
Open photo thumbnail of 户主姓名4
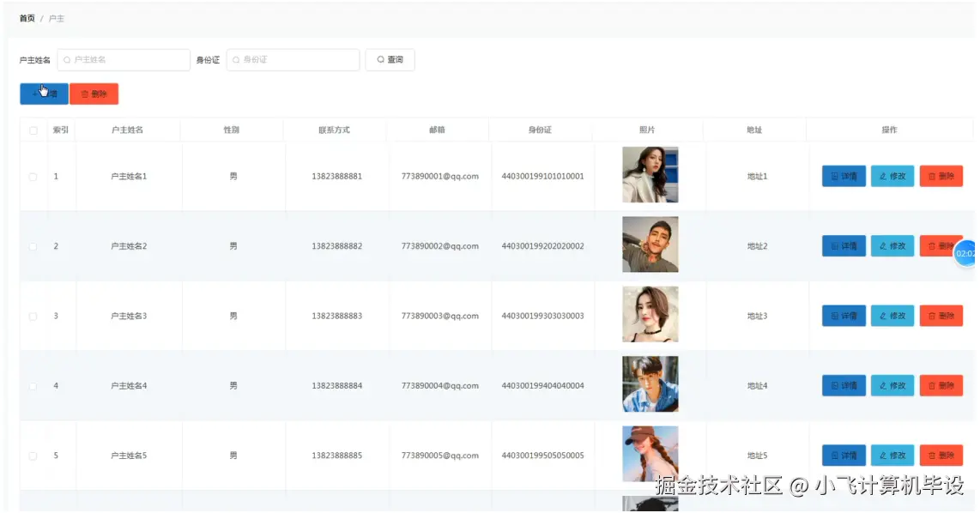coord(650,384)
